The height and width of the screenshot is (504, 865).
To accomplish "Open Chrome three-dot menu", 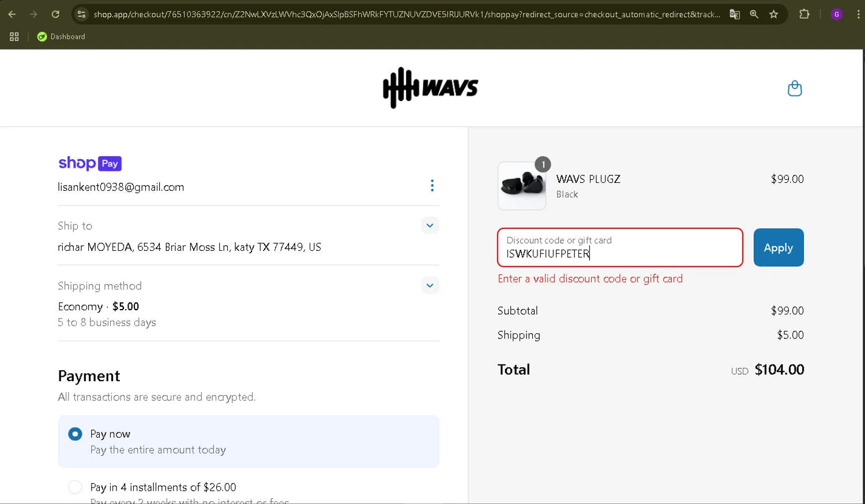I will [x=858, y=14].
